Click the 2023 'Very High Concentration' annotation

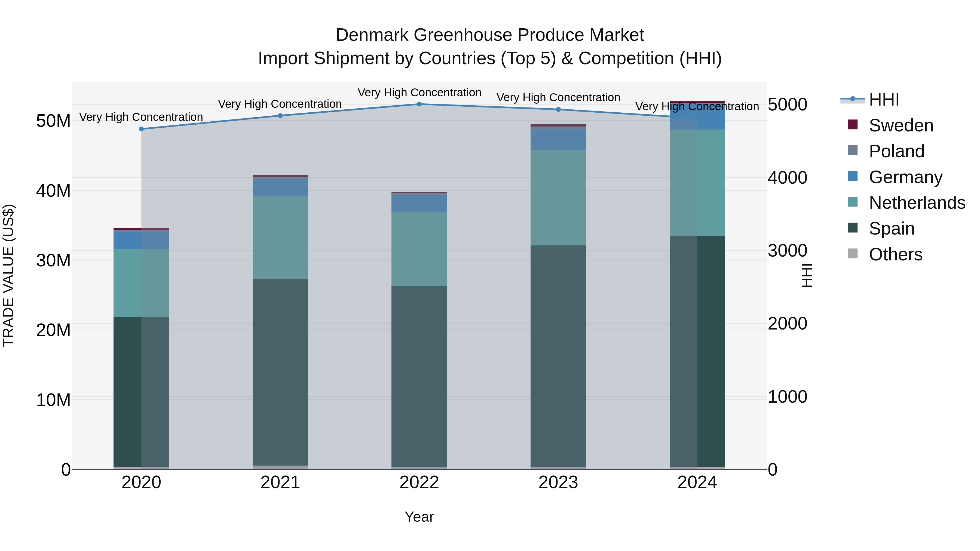click(x=559, y=97)
